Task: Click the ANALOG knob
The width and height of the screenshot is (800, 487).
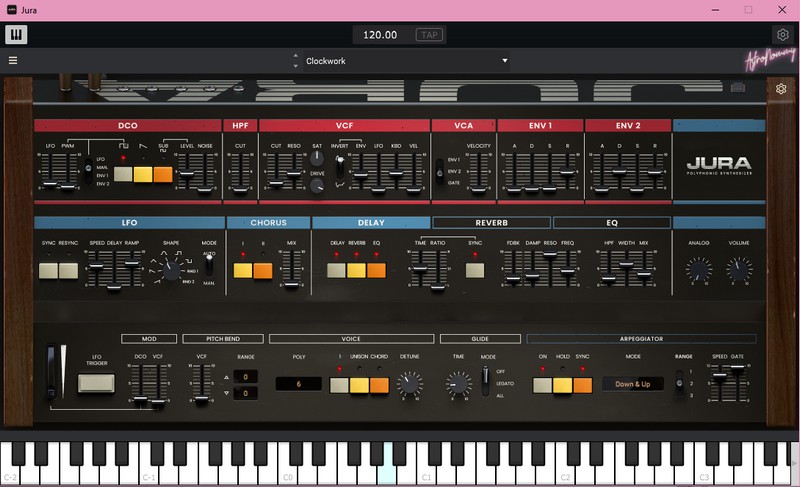Action: tap(698, 270)
